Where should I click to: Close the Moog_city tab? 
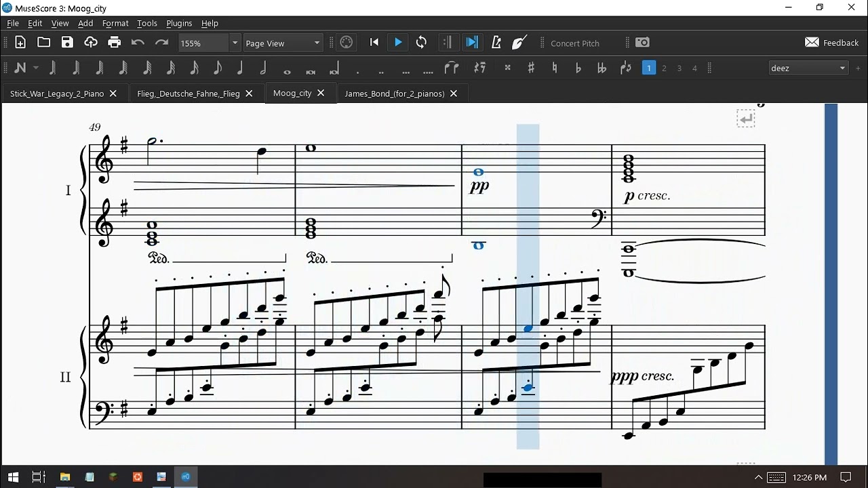tap(321, 93)
